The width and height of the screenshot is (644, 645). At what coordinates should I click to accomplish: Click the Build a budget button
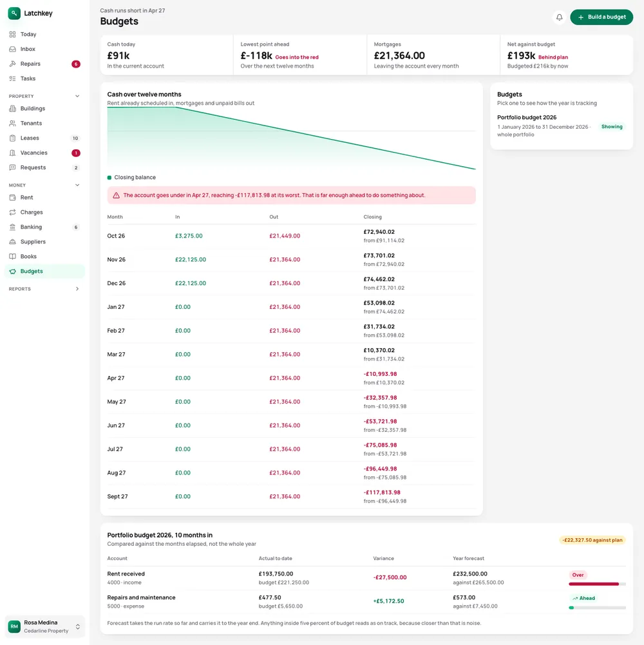tap(601, 17)
